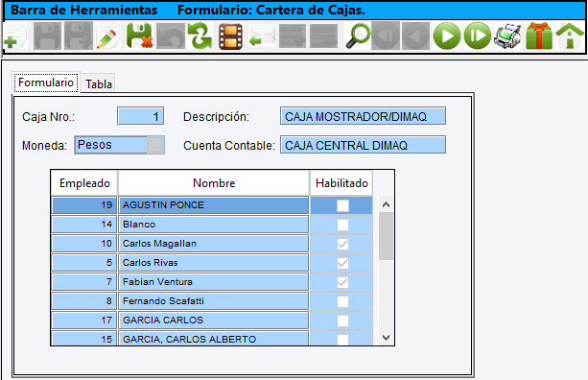
Task: Click the magnifying glass search icon
Action: (x=358, y=36)
